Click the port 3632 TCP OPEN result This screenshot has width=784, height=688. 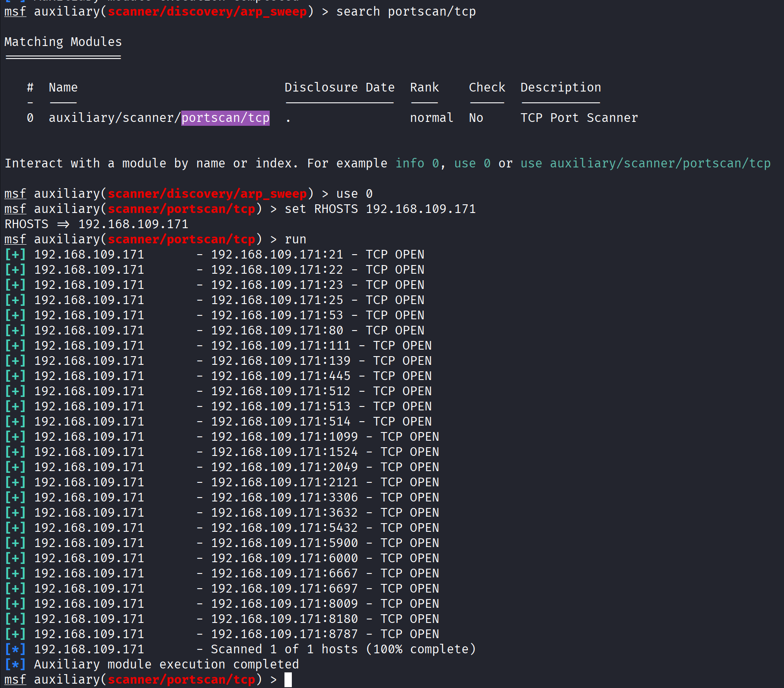[x=222, y=512]
